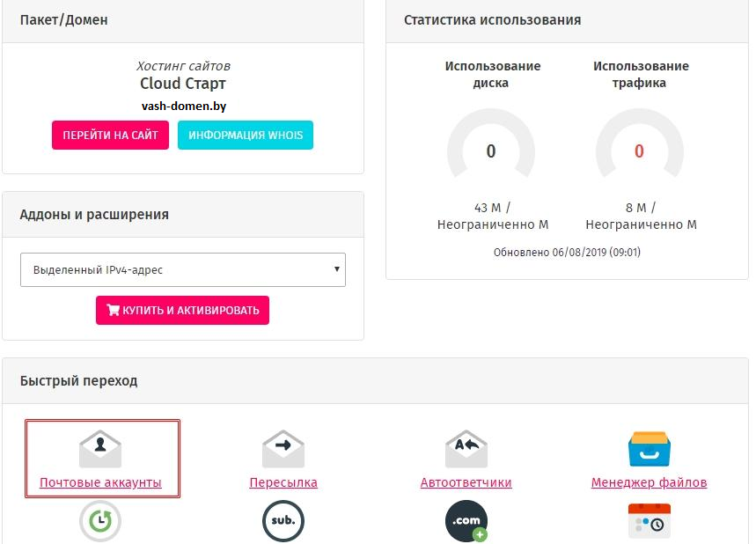756x544 pixels.
Task: Click the forwarding envelope arrow icon
Action: (x=283, y=449)
